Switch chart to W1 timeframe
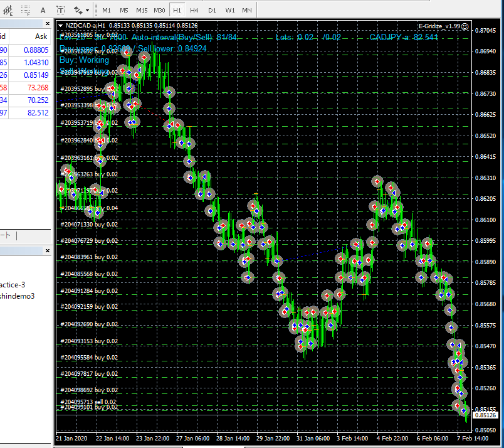The width and height of the screenshot is (504, 448). [x=230, y=10]
